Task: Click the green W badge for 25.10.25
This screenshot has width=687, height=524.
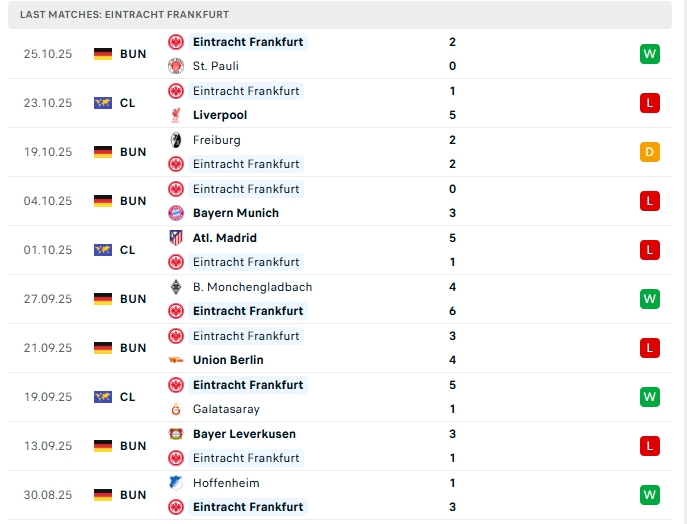Action: 650,54
